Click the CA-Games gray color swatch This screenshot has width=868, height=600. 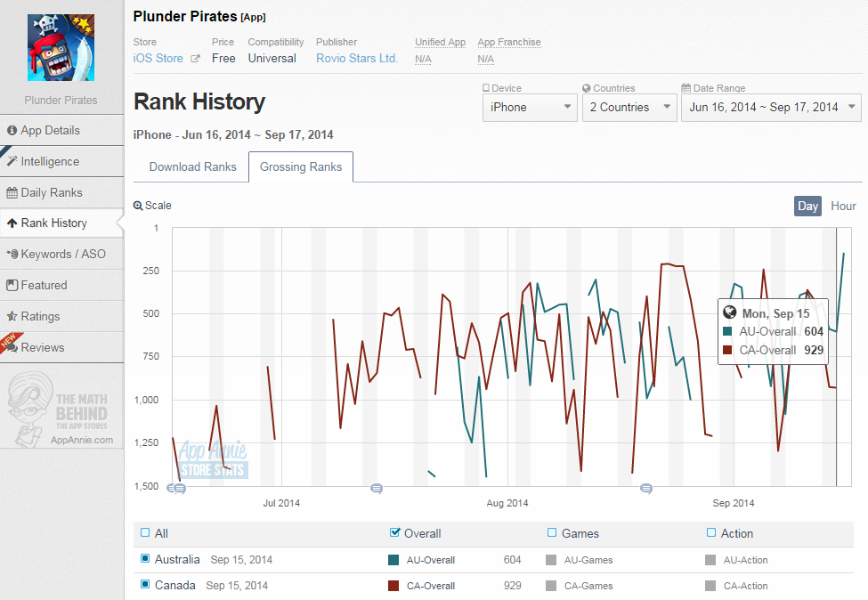click(x=551, y=586)
